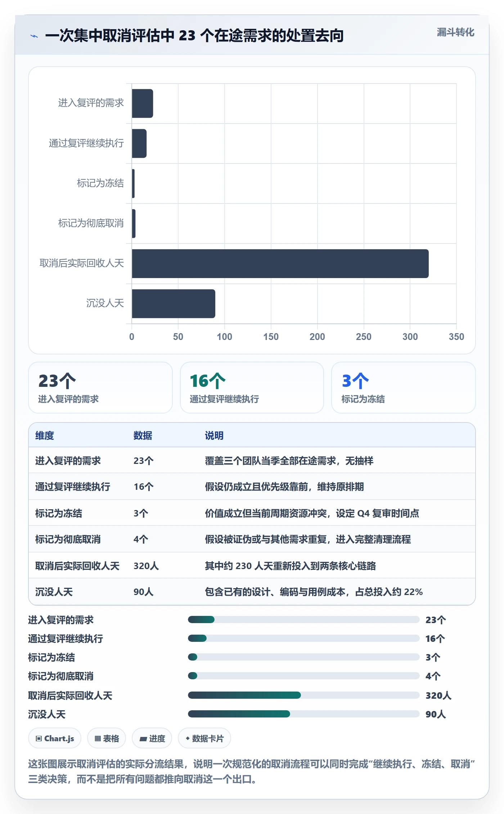Click description mentioning Q4 复审时间点

click(x=312, y=513)
